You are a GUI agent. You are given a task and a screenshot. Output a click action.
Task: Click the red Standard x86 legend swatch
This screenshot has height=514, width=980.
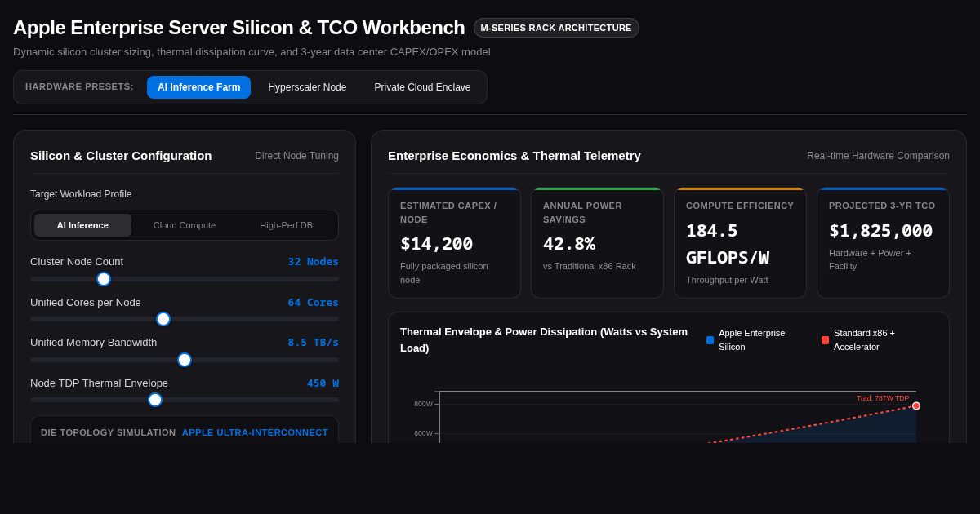coord(825,340)
